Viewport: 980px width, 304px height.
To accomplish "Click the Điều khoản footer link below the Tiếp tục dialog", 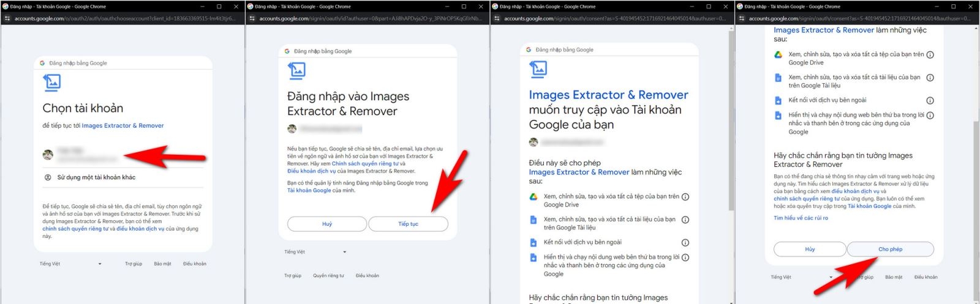I will pyautogui.click(x=367, y=276).
